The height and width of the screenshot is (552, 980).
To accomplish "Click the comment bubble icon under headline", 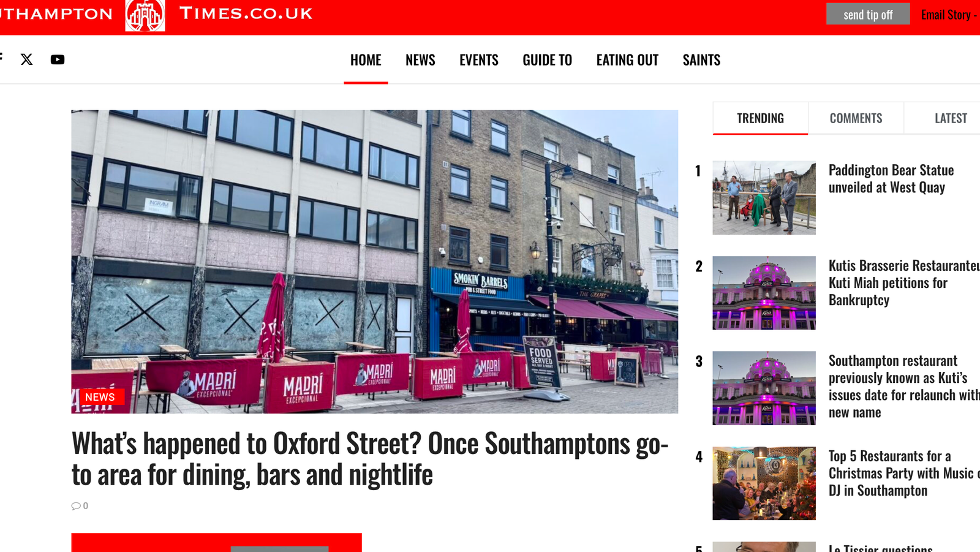I will pos(76,506).
